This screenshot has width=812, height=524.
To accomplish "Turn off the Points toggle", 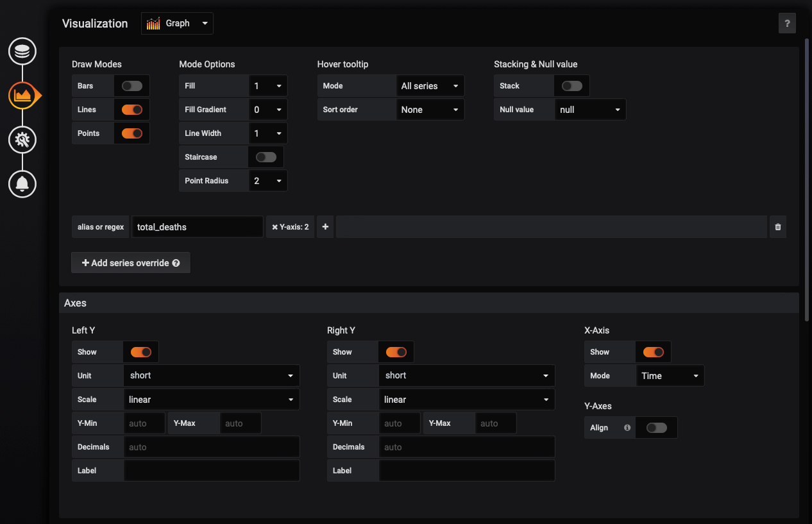I will (131, 133).
